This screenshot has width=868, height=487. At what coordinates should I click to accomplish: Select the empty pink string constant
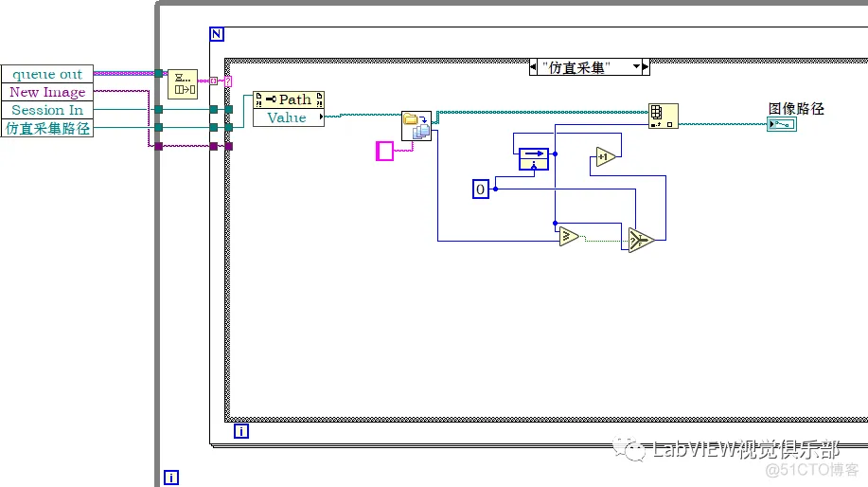384,152
